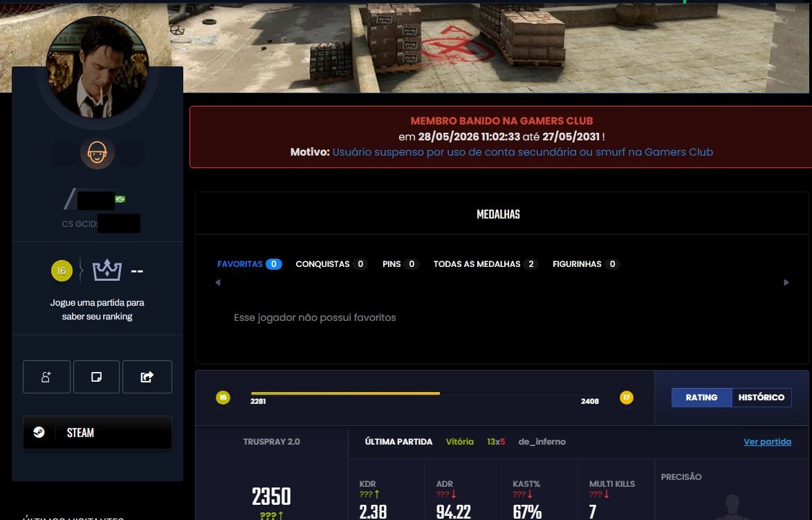
Task: Click the 13x5 match score
Action: 496,442
